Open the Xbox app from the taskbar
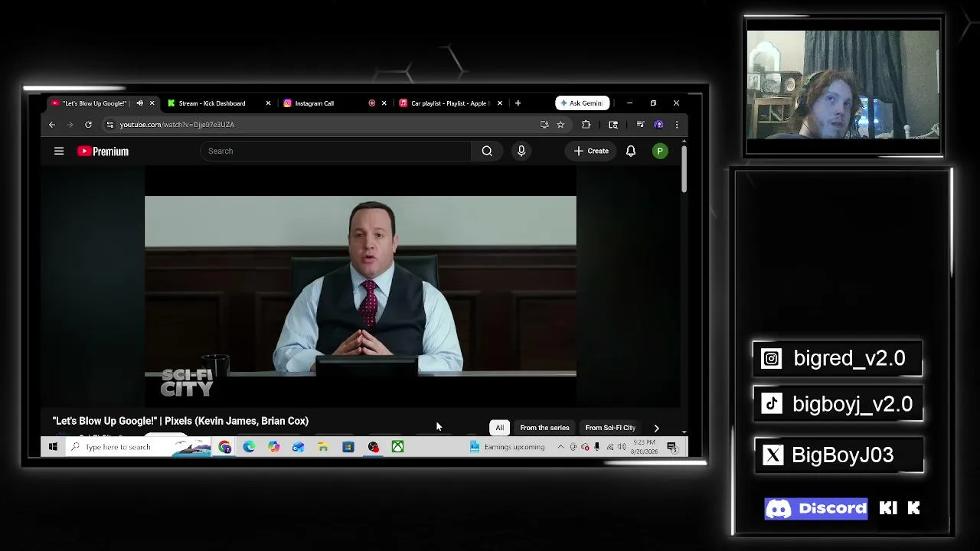This screenshot has width=980, height=551. 398,447
